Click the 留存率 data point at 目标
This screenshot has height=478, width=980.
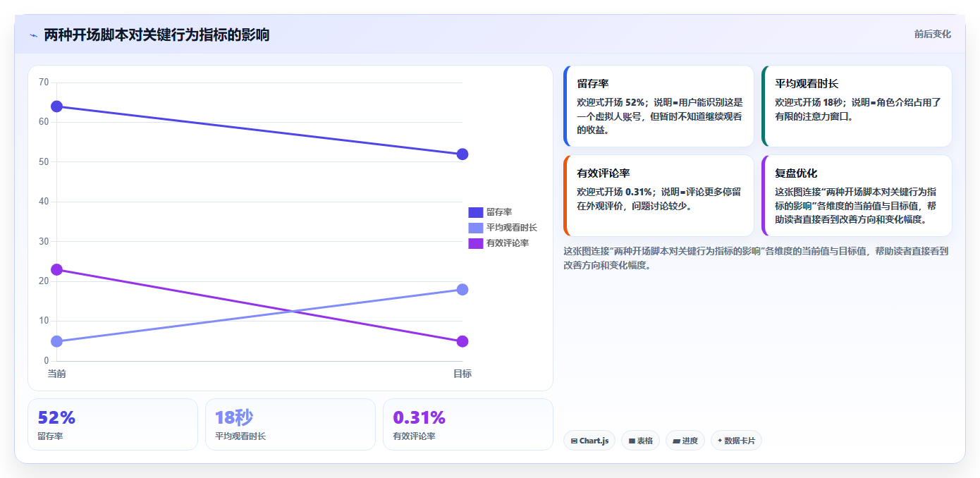click(463, 154)
